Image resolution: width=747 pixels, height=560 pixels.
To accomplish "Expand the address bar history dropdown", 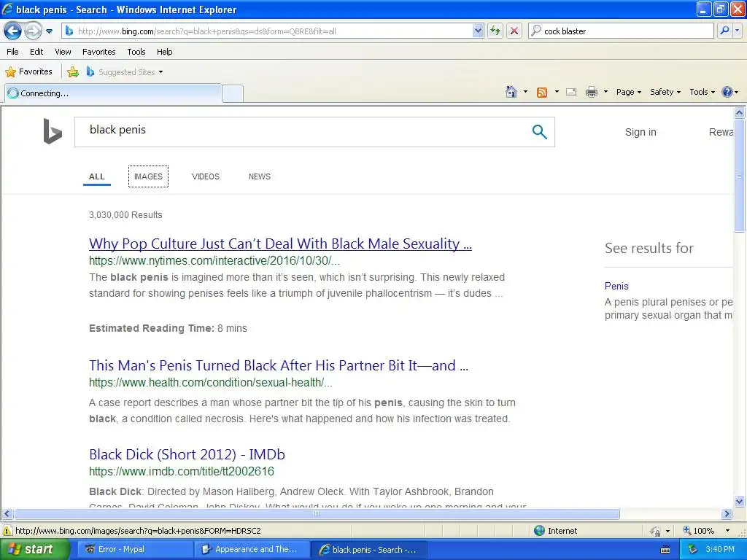I will coord(478,31).
